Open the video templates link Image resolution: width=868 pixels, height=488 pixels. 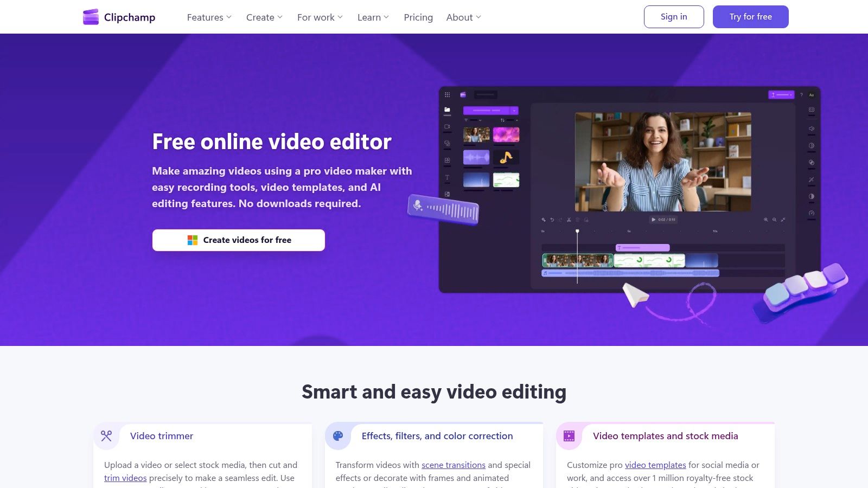click(655, 465)
